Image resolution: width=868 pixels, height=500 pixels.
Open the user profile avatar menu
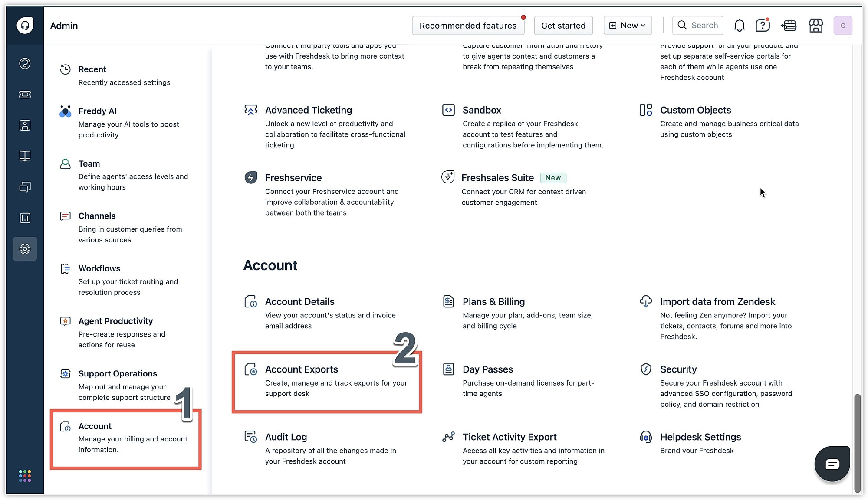coord(842,26)
